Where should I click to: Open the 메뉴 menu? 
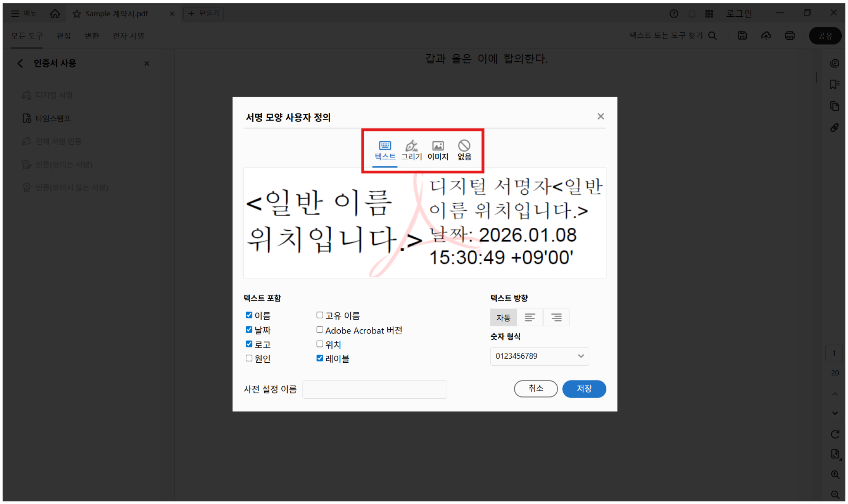click(24, 13)
